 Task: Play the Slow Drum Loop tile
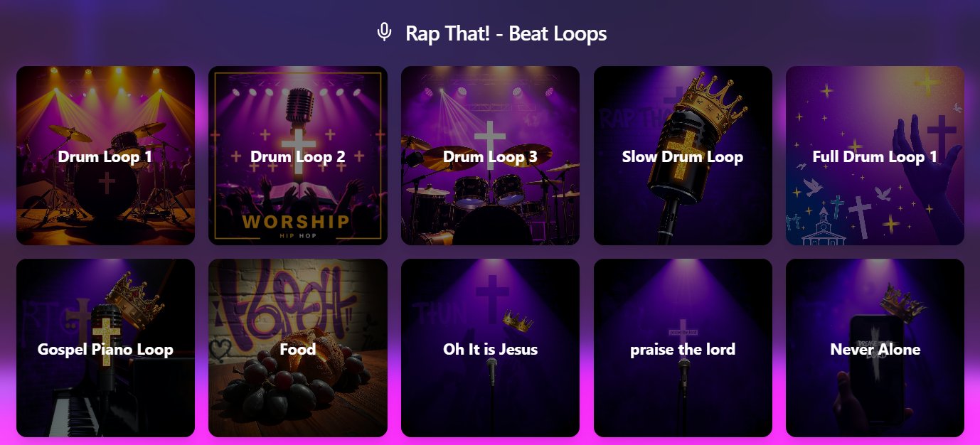click(683, 156)
